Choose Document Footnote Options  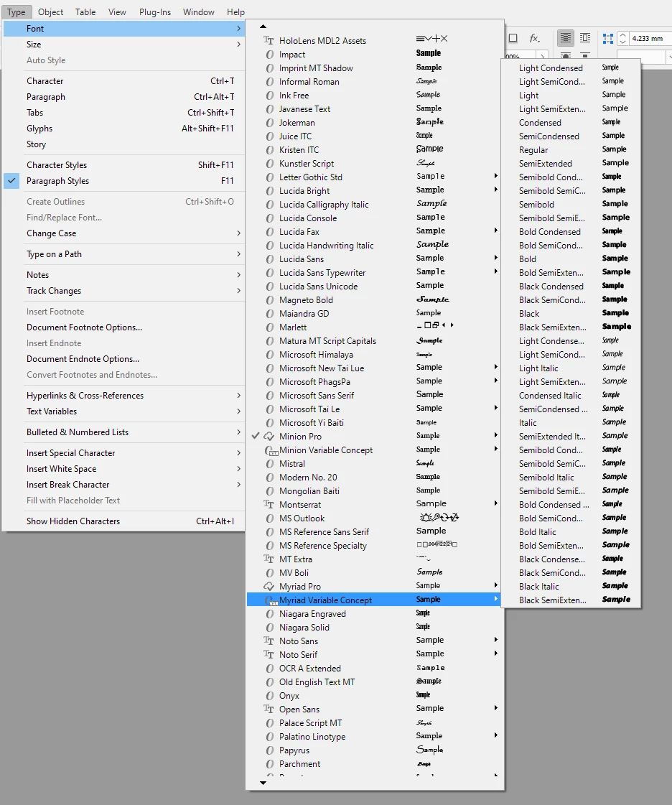click(x=123, y=327)
